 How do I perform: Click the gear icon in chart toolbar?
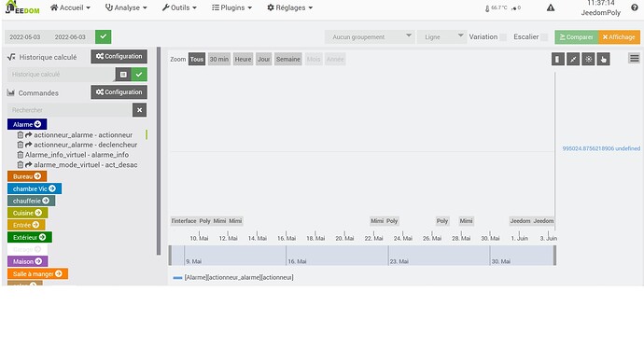(588, 59)
